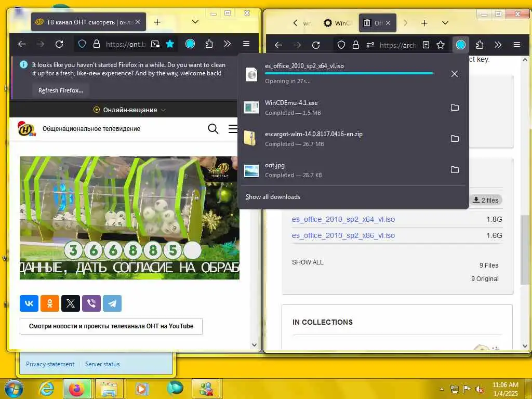Click the 2 files download pill
This screenshot has height=399, width=532.
[486, 200]
